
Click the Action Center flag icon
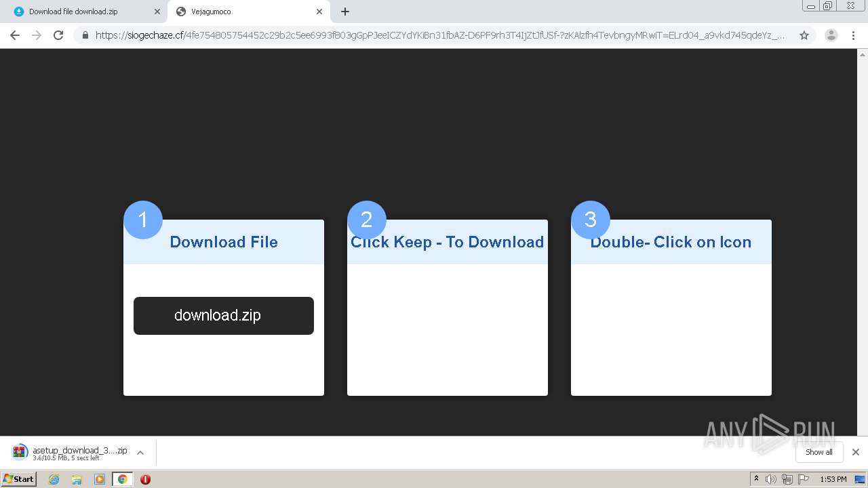[804, 479]
